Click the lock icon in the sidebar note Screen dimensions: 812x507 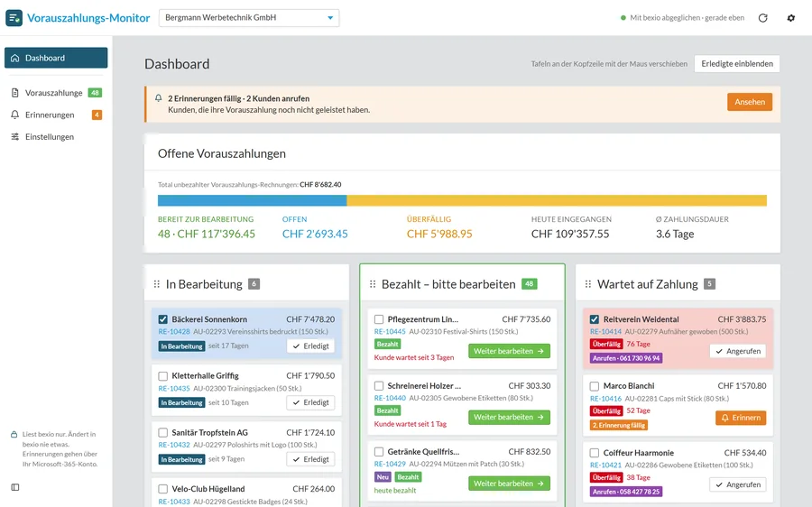point(14,435)
